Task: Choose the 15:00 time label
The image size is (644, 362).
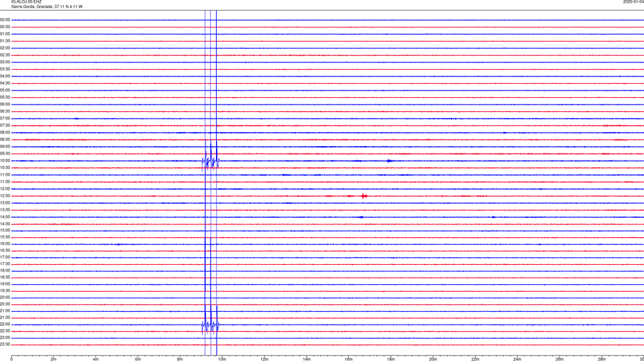Action: (5, 231)
